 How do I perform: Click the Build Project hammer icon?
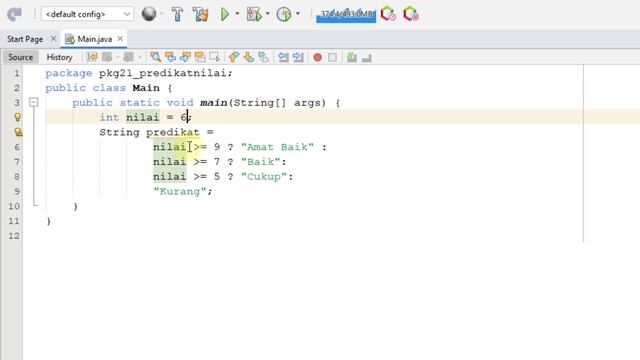[x=177, y=14]
